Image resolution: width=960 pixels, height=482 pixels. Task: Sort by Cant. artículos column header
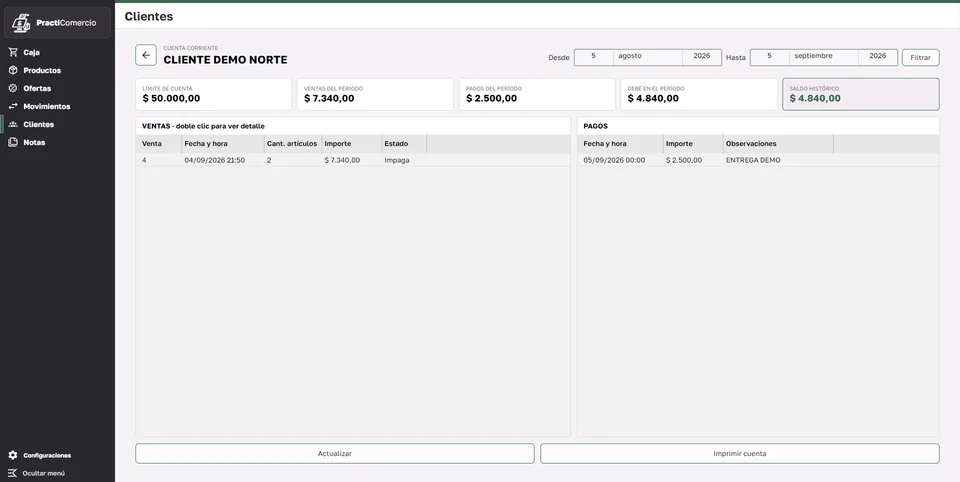click(293, 144)
